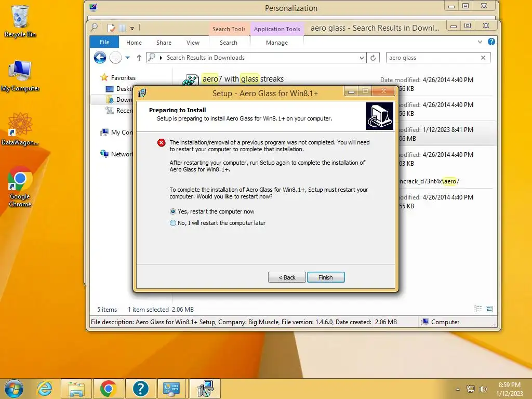
Task: Open the Manage ribbon tab
Action: (276, 43)
